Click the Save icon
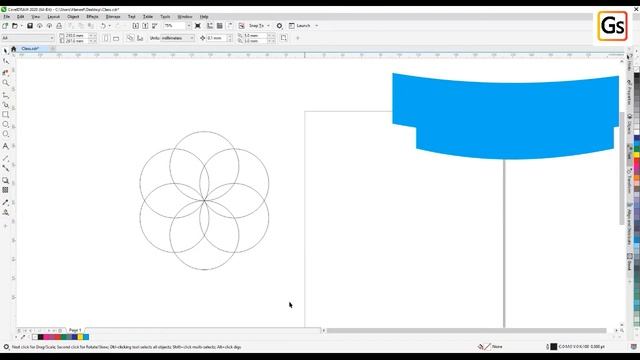The image size is (640, 360). (x=30, y=26)
